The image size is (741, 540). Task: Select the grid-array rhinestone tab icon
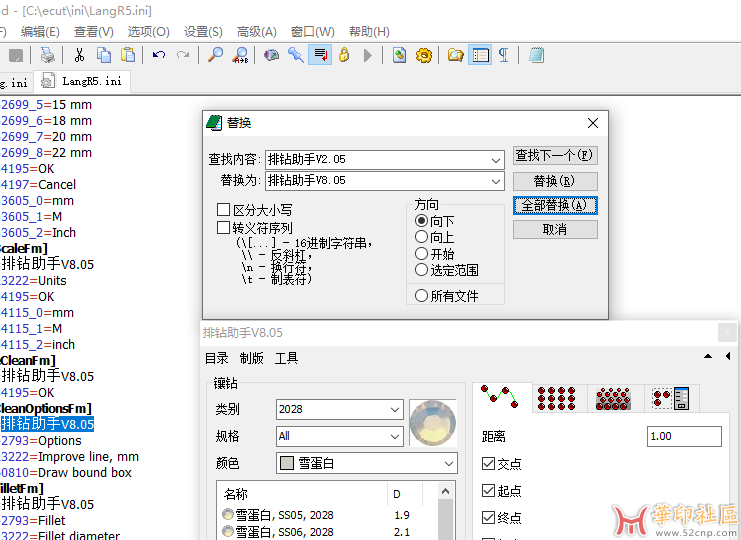[556, 398]
